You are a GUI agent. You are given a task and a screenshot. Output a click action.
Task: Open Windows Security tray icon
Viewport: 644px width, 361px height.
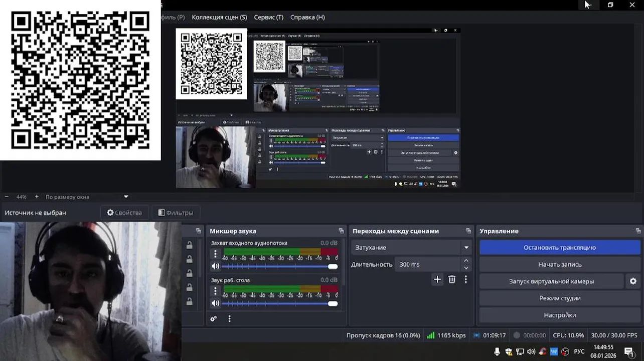[509, 351]
